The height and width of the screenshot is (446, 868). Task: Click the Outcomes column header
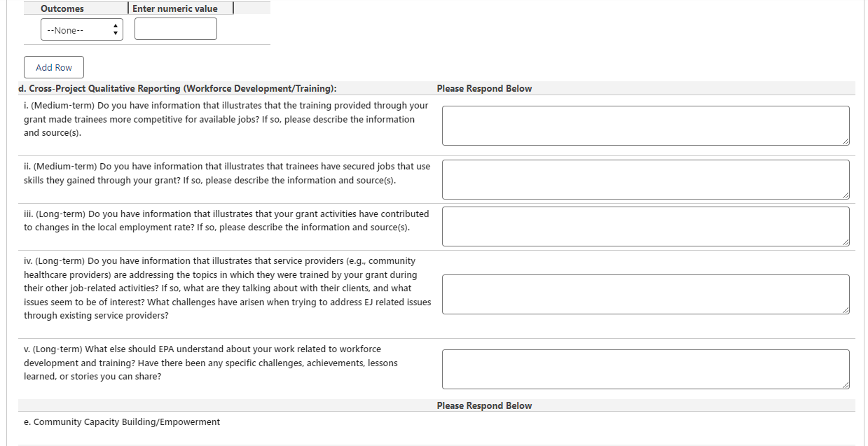(62, 8)
